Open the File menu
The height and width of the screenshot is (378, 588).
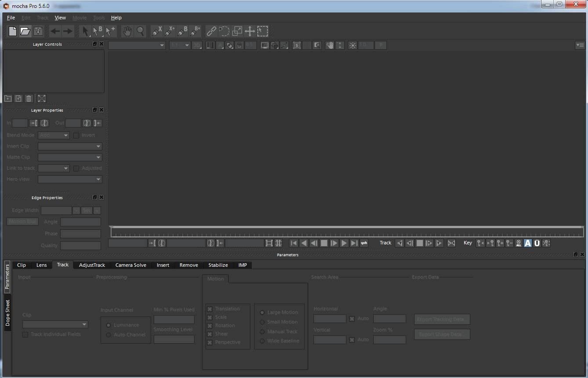click(x=11, y=18)
